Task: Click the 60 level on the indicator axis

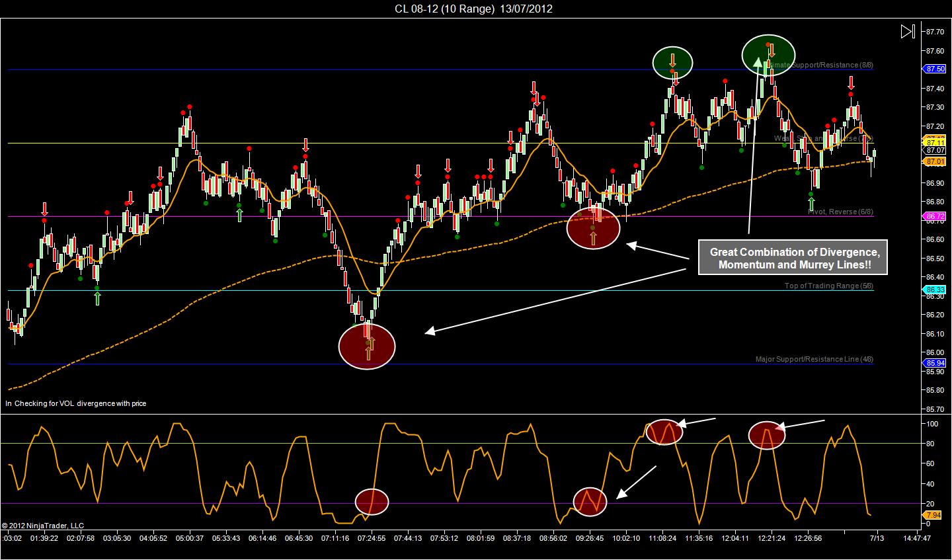Action: pyautogui.click(x=930, y=463)
